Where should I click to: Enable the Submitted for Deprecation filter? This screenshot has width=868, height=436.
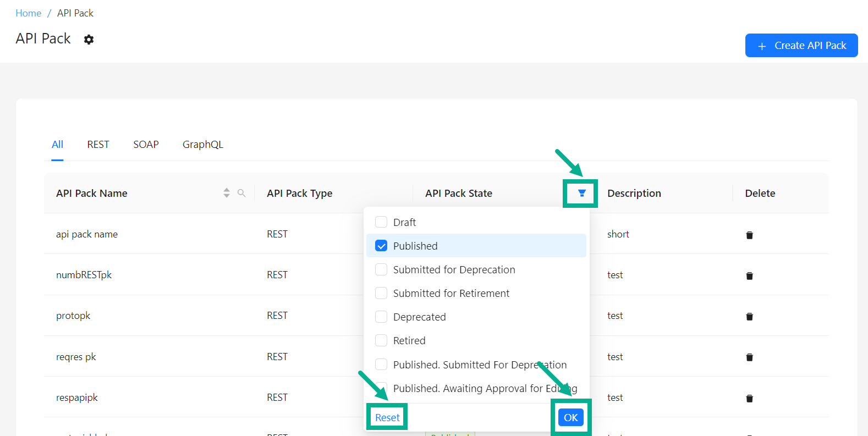point(381,269)
